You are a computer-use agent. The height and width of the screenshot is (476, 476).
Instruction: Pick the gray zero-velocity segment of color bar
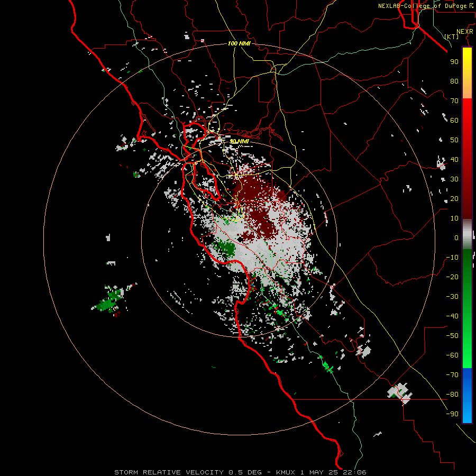click(467, 234)
